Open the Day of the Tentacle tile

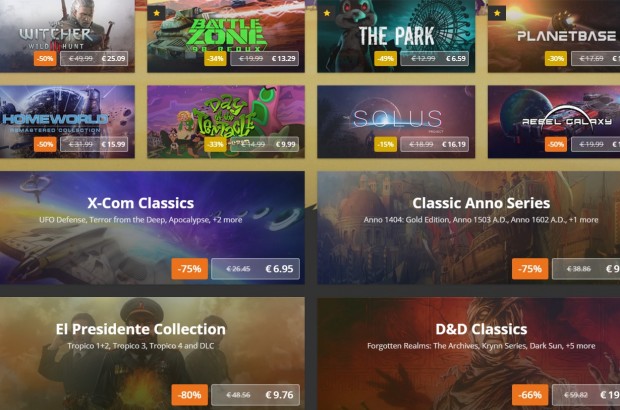[226, 122]
